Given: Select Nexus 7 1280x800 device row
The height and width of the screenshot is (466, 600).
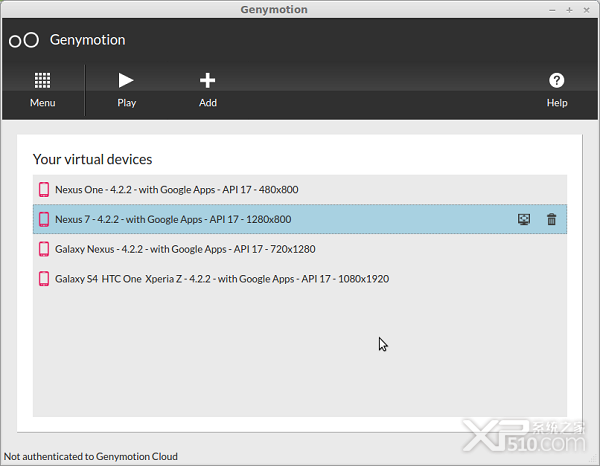Looking at the screenshot, I should pos(300,219).
